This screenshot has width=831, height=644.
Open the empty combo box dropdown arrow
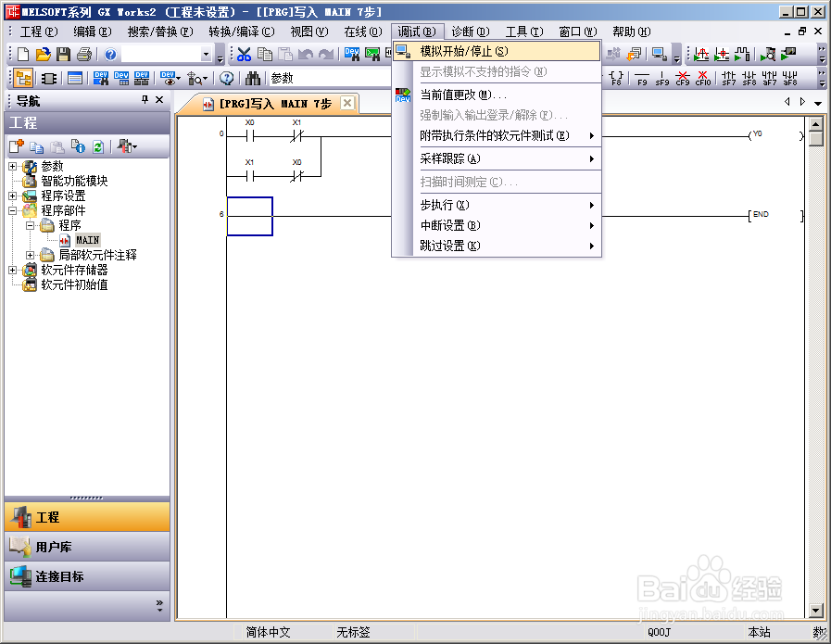207,54
